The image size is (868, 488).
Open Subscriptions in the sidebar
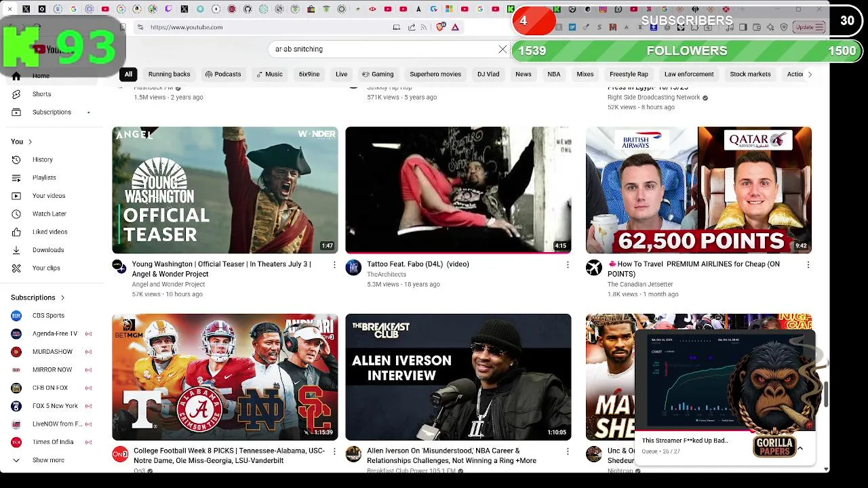[x=52, y=112]
